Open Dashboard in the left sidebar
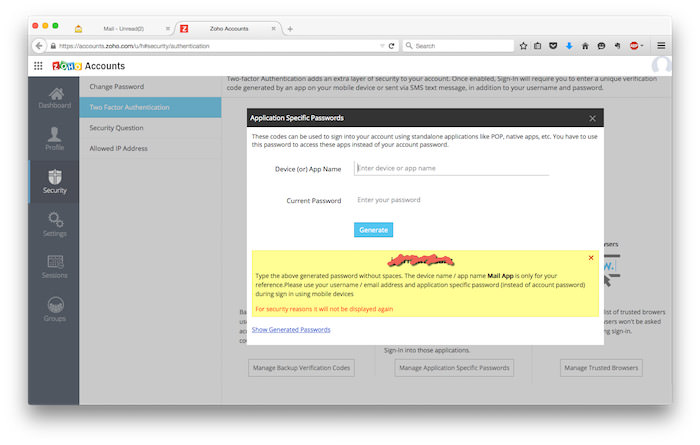The height and width of the screenshot is (445, 700). click(54, 98)
